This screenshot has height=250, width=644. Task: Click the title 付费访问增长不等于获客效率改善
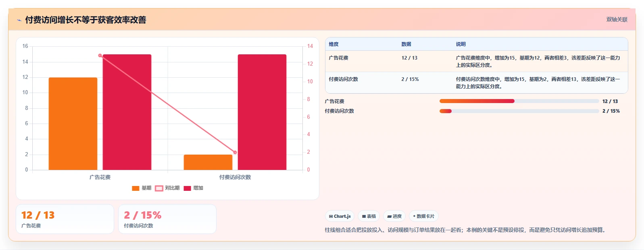[x=85, y=20]
